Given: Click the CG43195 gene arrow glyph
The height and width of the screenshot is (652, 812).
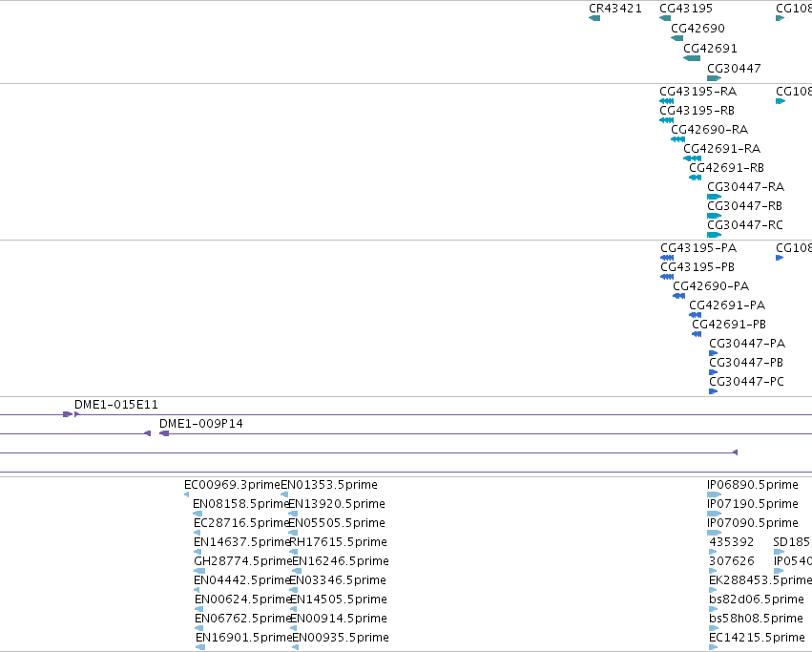Looking at the screenshot, I should click(x=665, y=19).
